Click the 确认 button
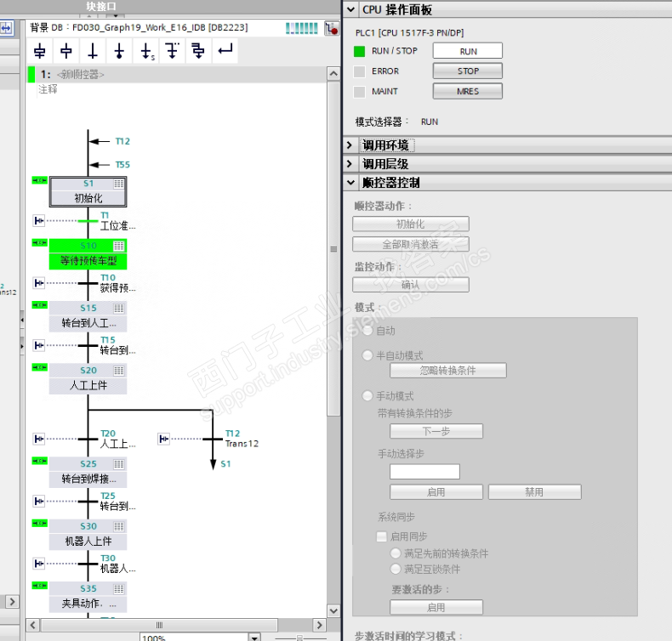 [x=411, y=285]
